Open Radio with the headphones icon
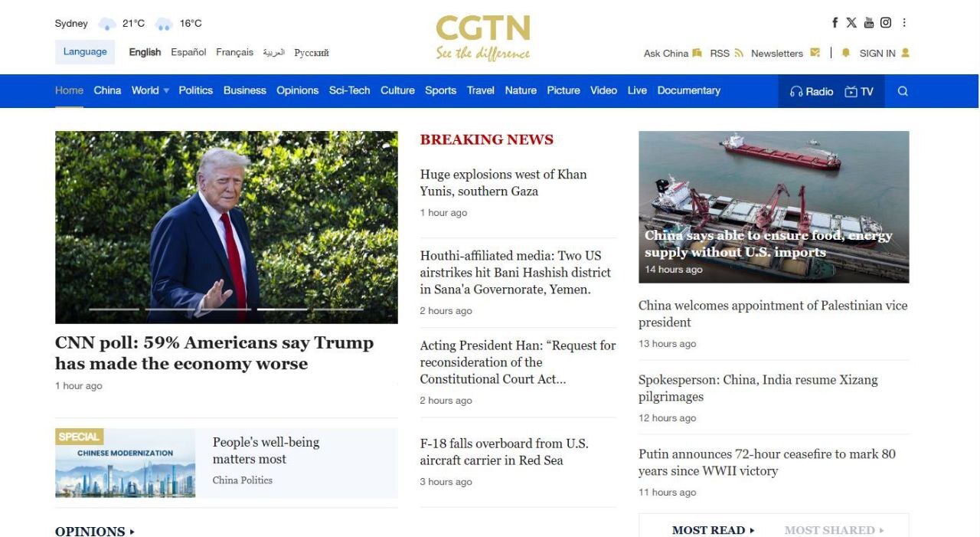This screenshot has width=980, height=537. [812, 91]
